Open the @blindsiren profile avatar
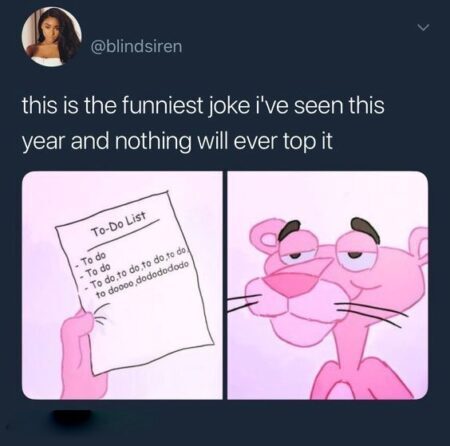450x446 pixels. point(52,36)
